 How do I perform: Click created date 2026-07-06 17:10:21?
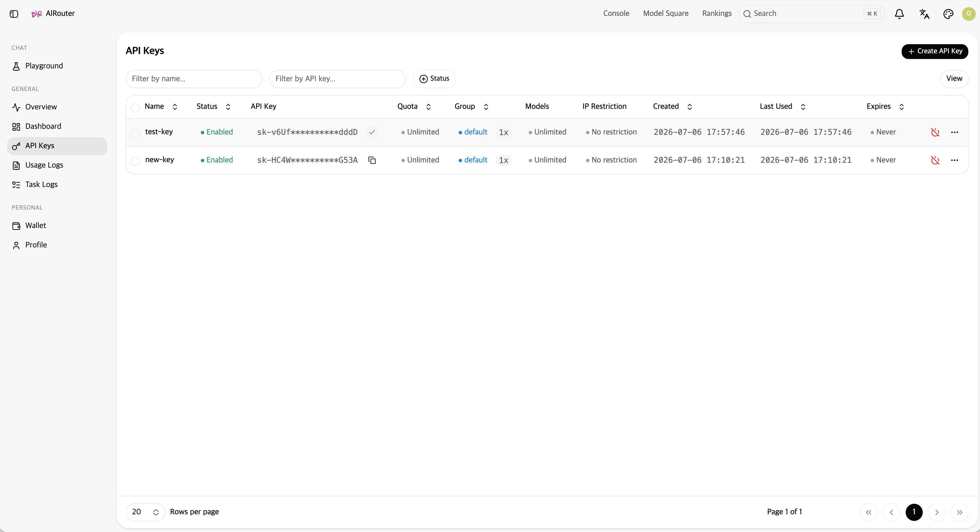pyautogui.click(x=699, y=160)
